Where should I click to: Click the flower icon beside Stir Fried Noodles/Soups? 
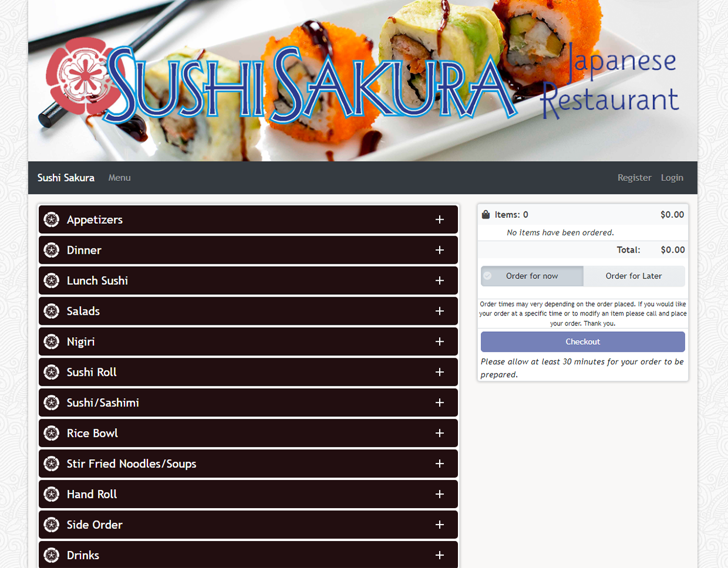click(x=52, y=464)
